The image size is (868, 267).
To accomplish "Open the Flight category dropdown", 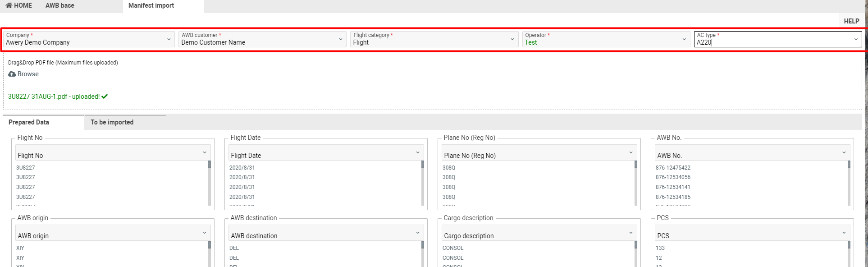I will coord(512,39).
